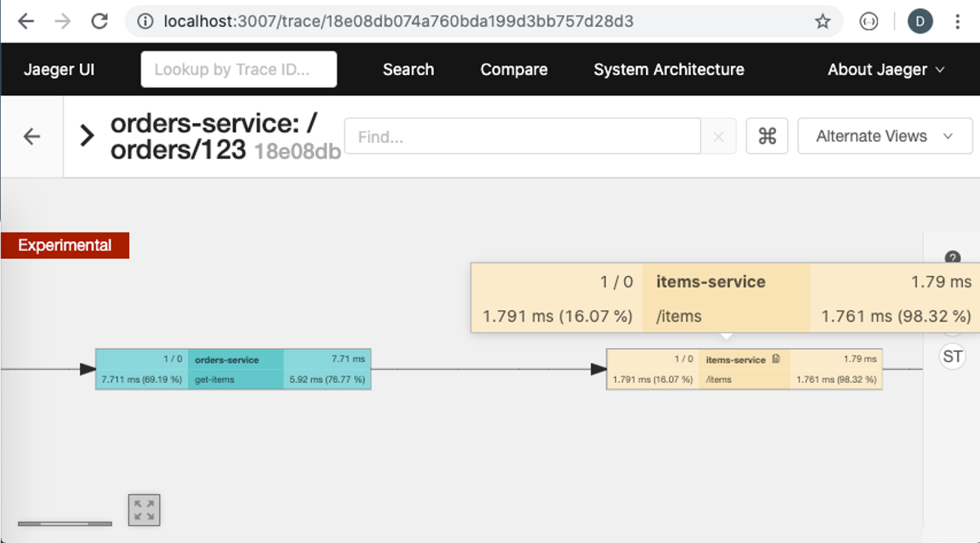Select the localhost:3007 trace URL in address bar
Image resolution: width=980 pixels, height=543 pixels.
(399, 21)
